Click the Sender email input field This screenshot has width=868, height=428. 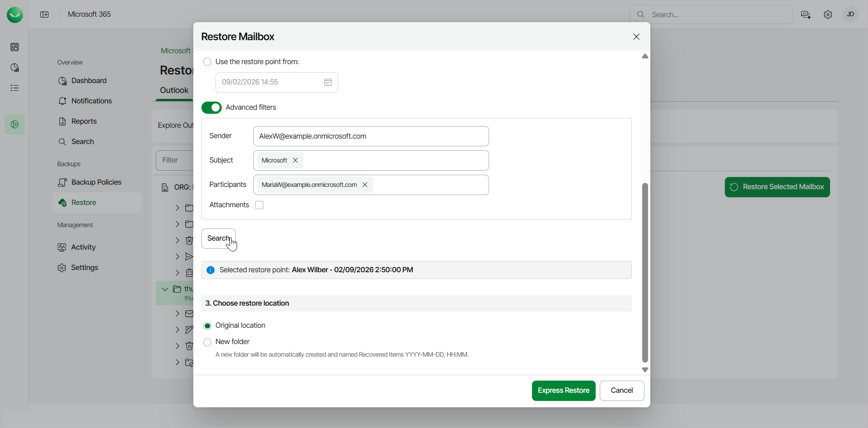click(371, 136)
